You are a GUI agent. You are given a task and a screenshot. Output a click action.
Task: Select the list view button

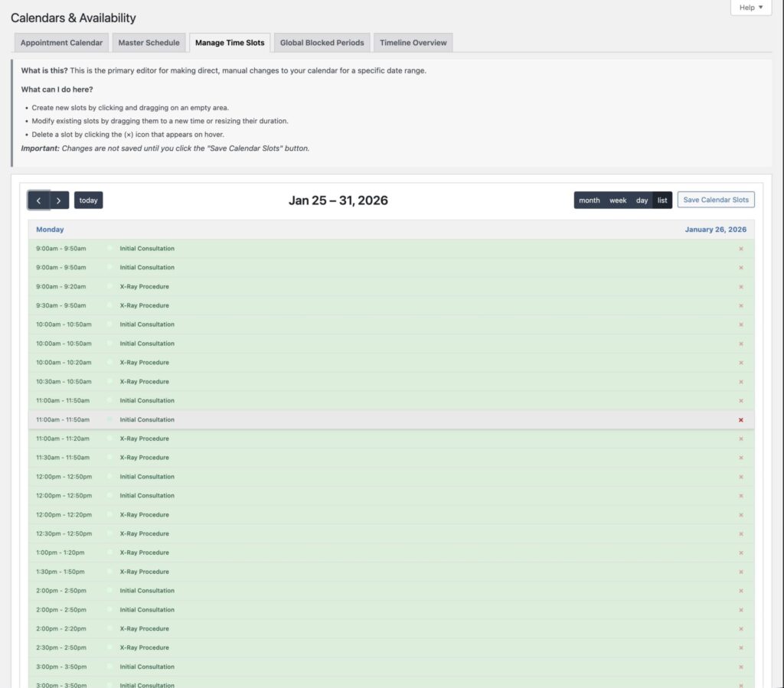pos(662,201)
